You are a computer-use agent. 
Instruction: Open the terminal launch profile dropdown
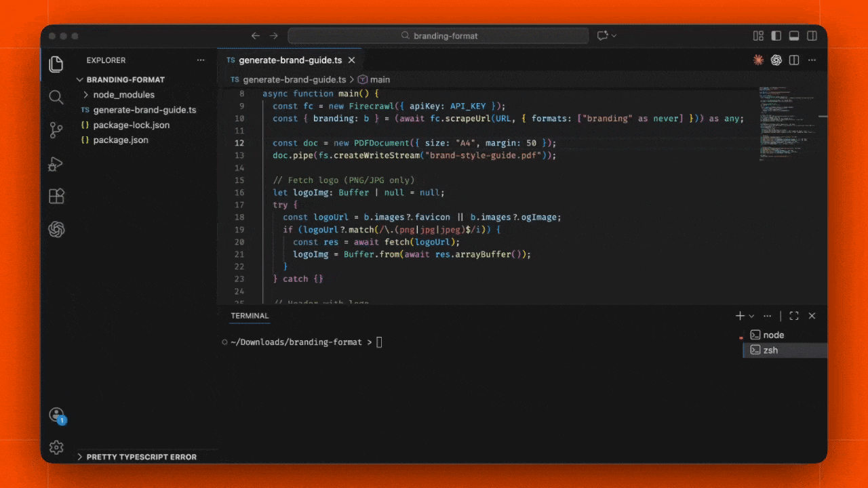pyautogui.click(x=751, y=316)
